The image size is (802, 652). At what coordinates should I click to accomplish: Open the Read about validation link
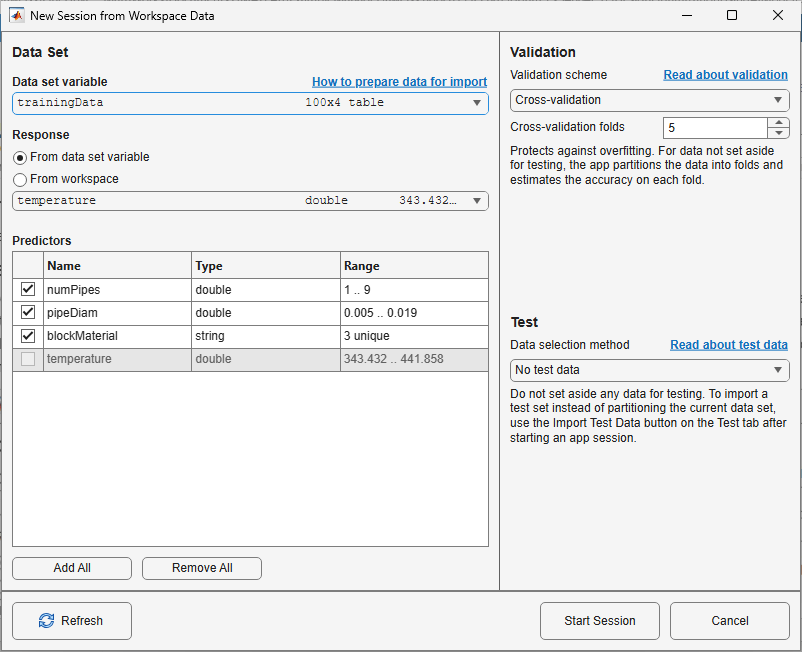tap(725, 75)
